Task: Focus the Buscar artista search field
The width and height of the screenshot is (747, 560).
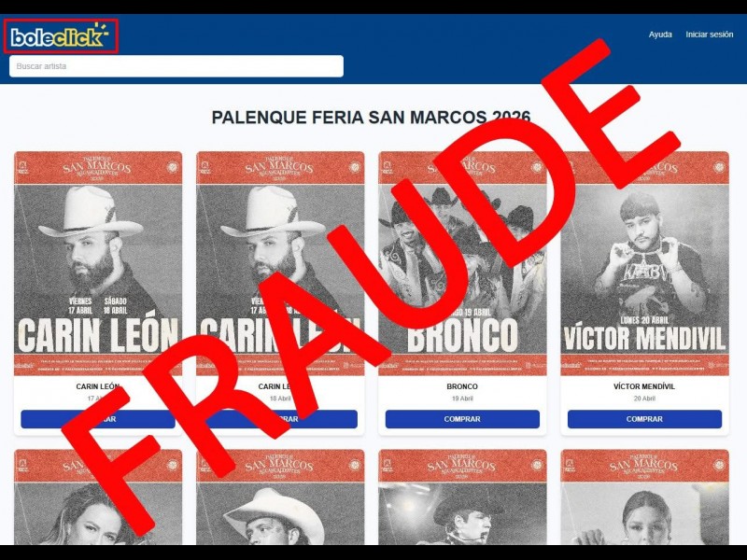Action: tap(176, 66)
